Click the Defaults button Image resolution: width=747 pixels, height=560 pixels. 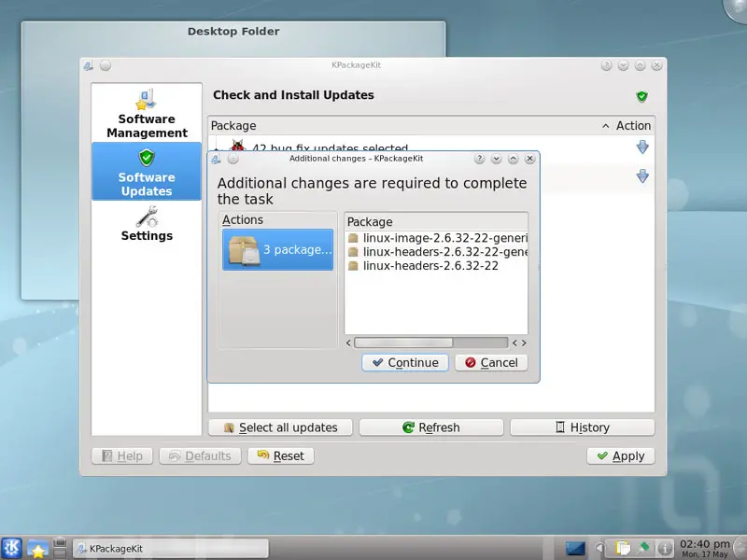point(200,456)
